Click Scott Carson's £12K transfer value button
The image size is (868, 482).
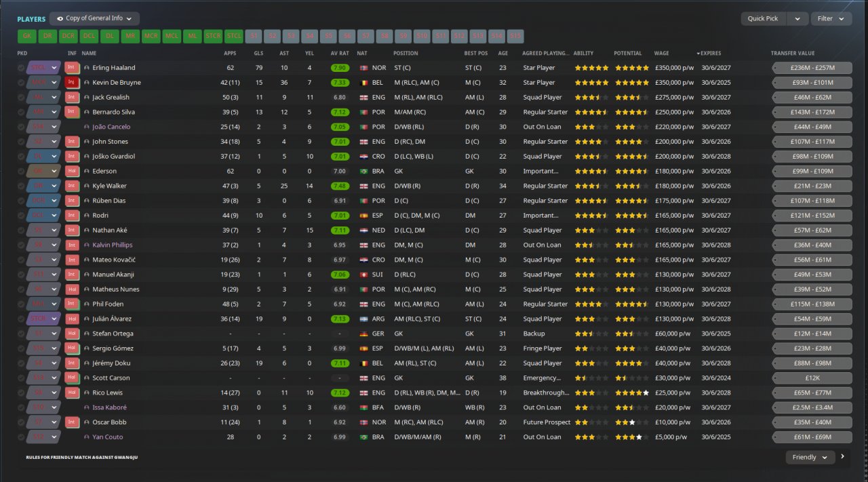(812, 378)
